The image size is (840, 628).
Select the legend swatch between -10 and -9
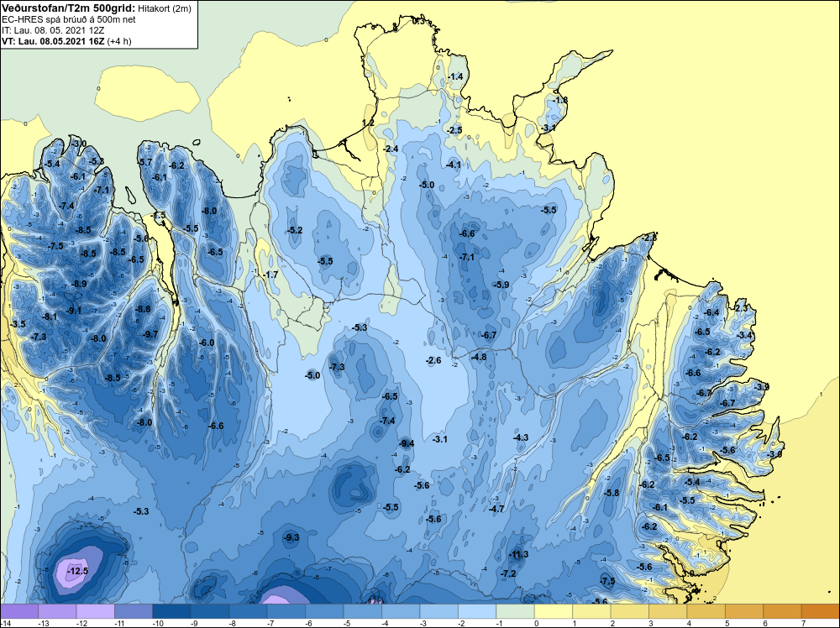(172, 611)
